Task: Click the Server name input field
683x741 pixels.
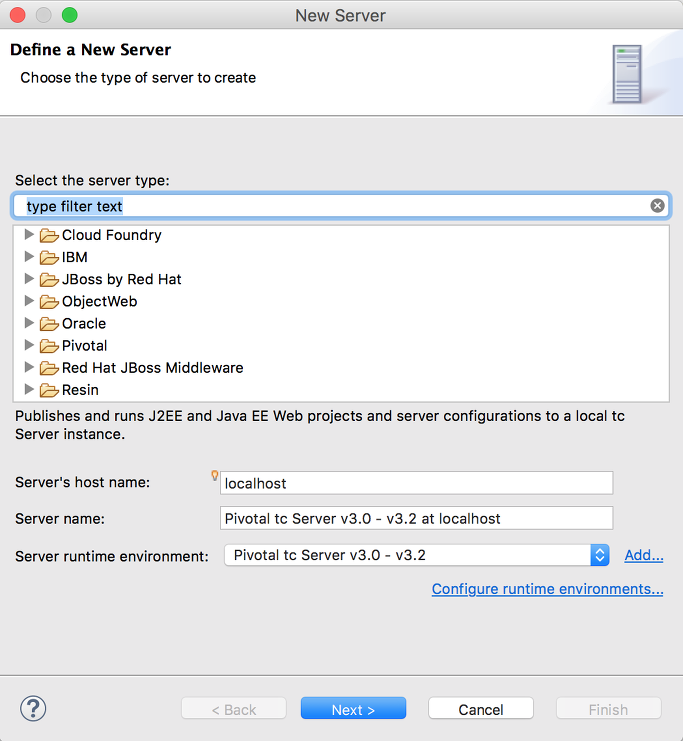Action: click(416, 518)
